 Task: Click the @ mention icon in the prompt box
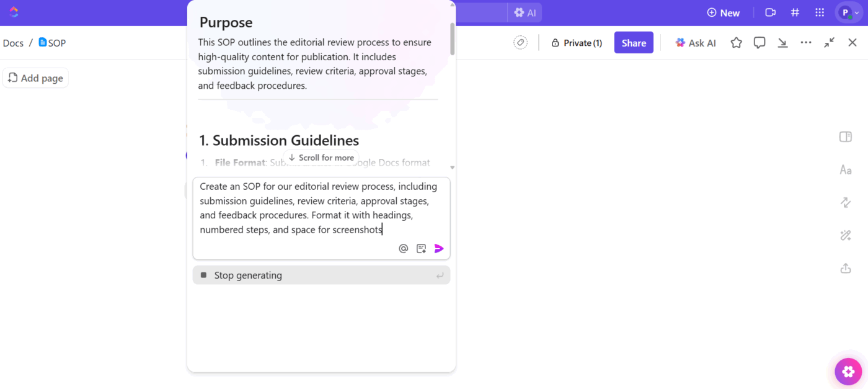403,248
